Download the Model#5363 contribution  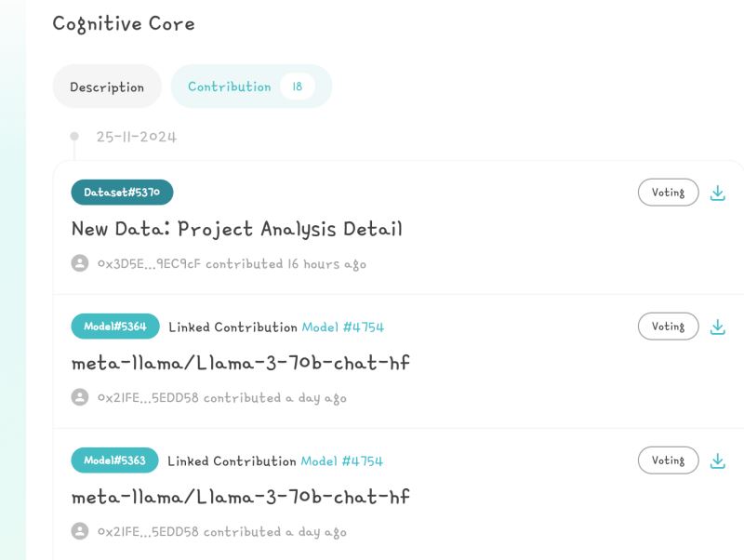(717, 460)
